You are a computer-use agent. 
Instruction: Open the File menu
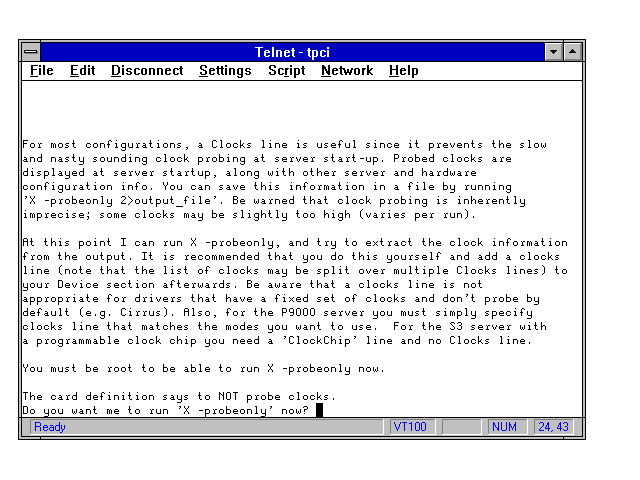click(x=42, y=71)
